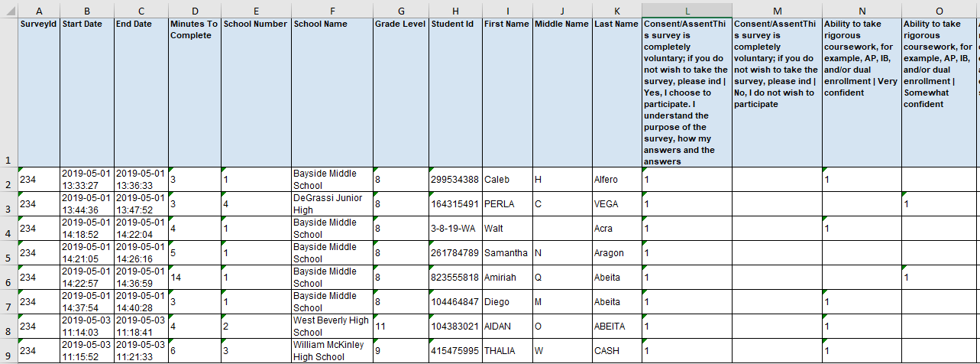The image size is (980, 364).
Task: Click the Last Name header cell
Action: click(x=617, y=92)
